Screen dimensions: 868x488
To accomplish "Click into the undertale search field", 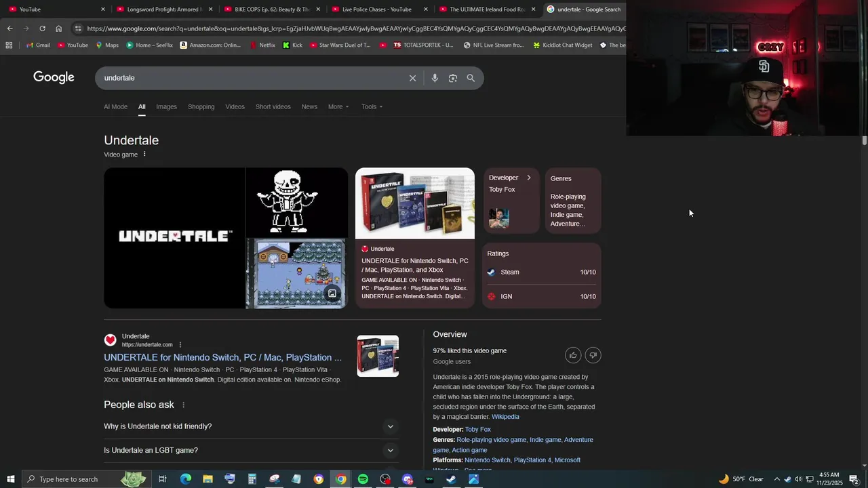I will (x=251, y=78).
